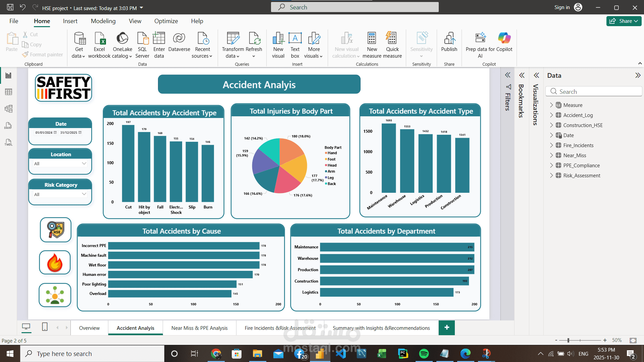Screen dimensions: 644x362
Task: Open the Risk Category slicer dropdown
Action: tap(84, 194)
